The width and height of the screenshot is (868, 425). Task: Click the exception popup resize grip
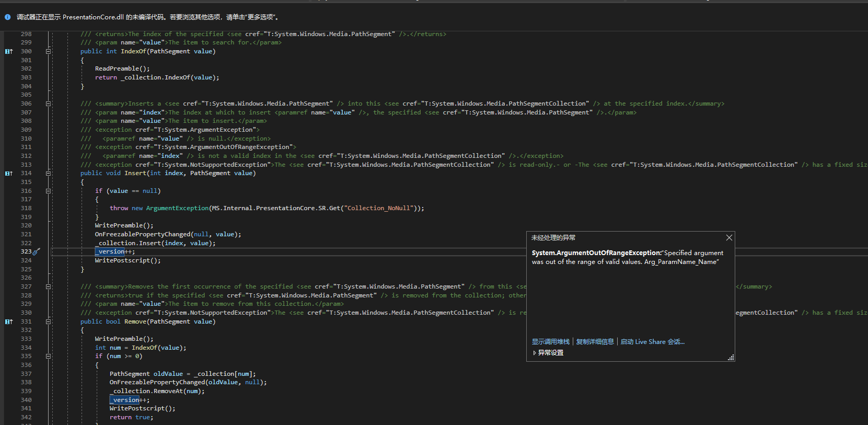[731, 358]
